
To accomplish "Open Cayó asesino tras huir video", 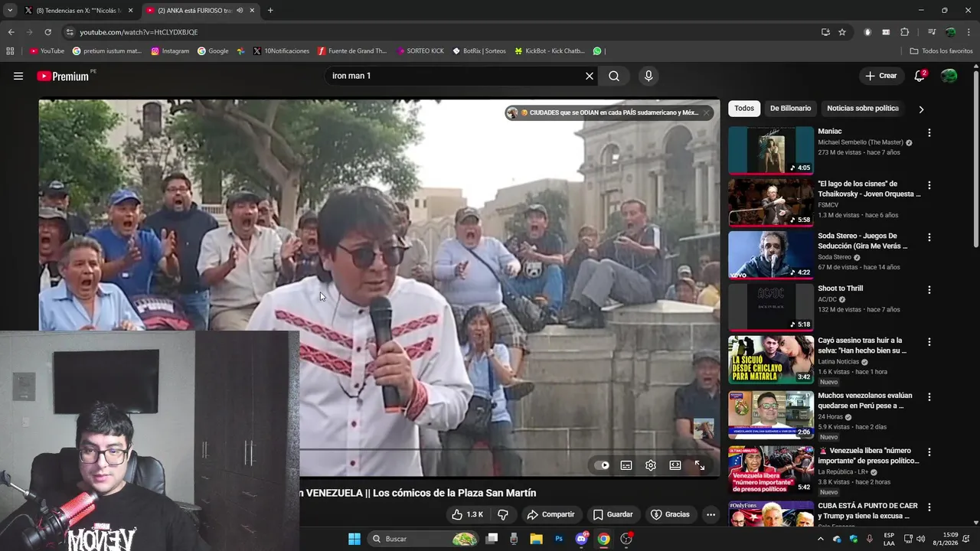I will [x=771, y=360].
